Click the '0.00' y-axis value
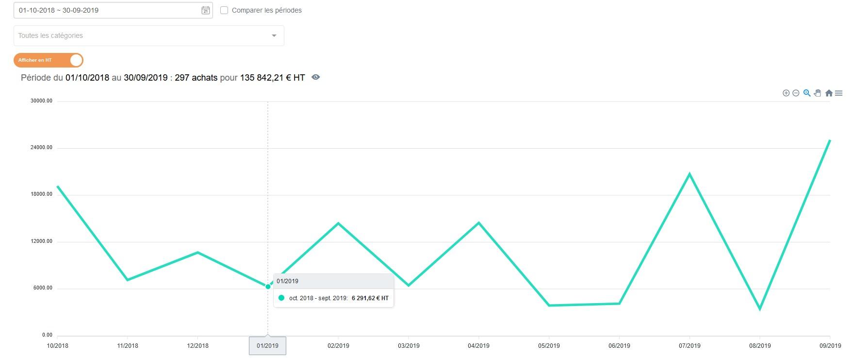 [x=47, y=335]
